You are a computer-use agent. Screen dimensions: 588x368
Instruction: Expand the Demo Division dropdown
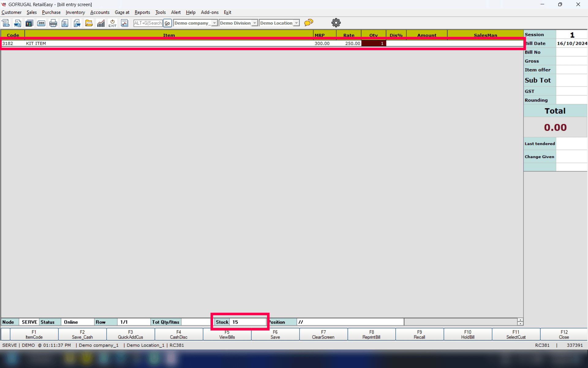pyautogui.click(x=254, y=23)
